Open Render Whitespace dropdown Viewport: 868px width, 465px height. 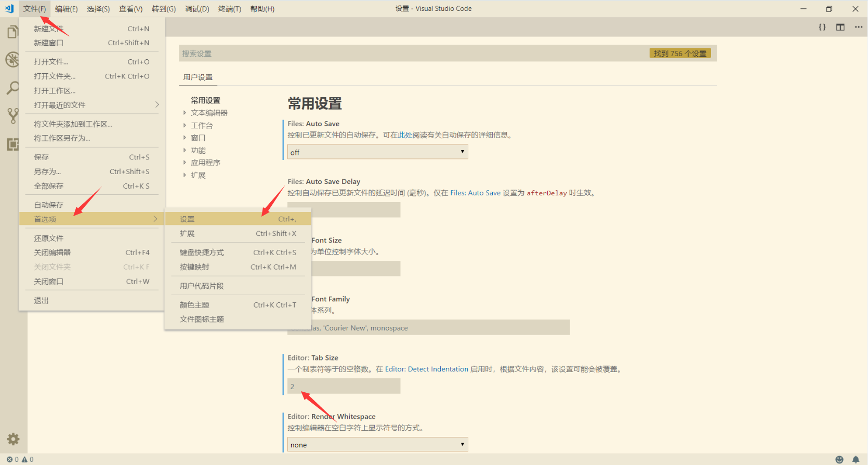pos(378,445)
